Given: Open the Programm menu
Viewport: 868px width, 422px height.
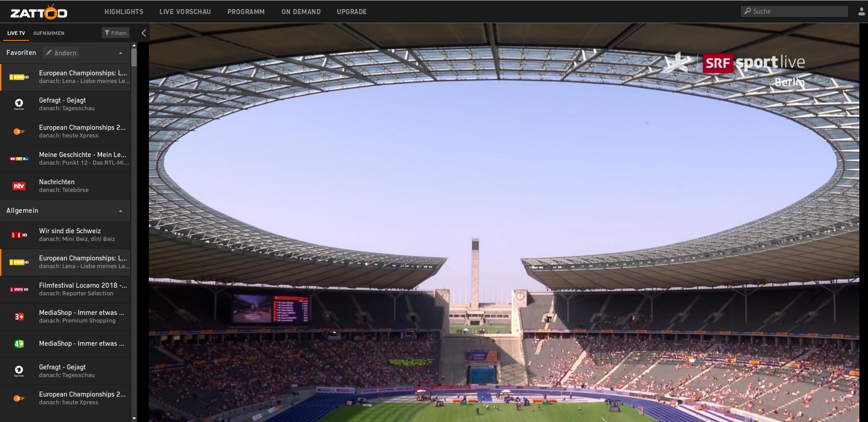Looking at the screenshot, I should click(246, 12).
